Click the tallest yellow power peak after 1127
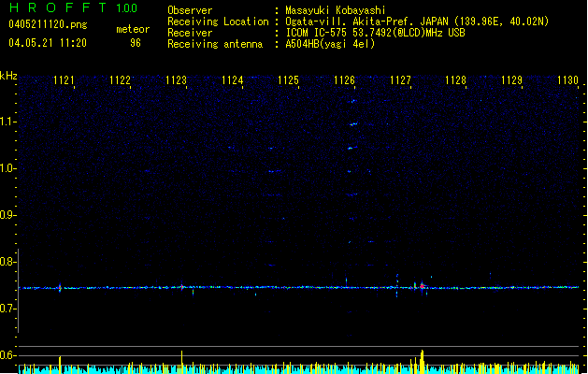 click(x=422, y=362)
